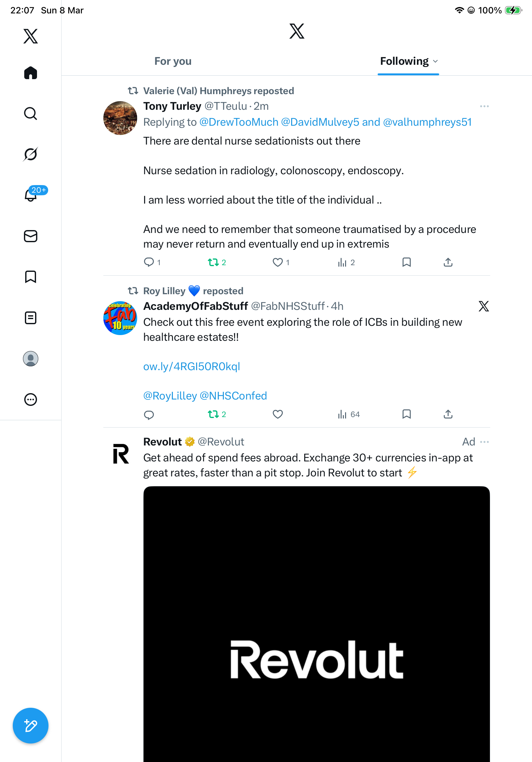This screenshot has height=762, width=532.
Task: Open the ow.ly/4RGI50R0kql link
Action: pyautogui.click(x=191, y=366)
